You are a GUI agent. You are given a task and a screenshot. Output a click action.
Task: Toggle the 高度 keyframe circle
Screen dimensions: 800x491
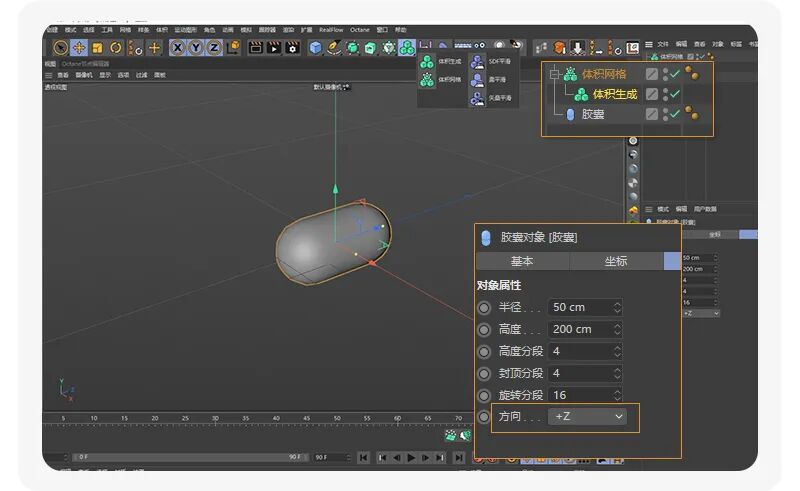(484, 330)
